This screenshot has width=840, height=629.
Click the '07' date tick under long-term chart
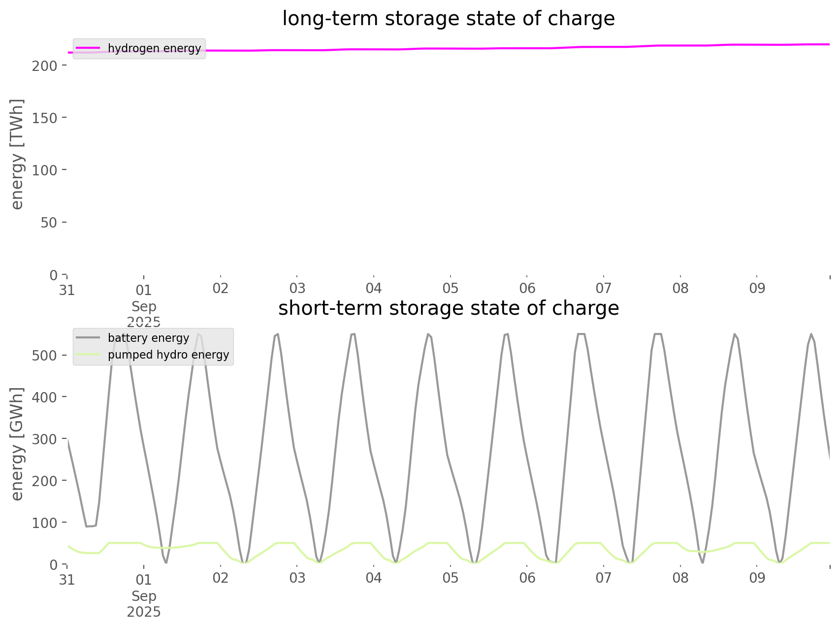[604, 289]
